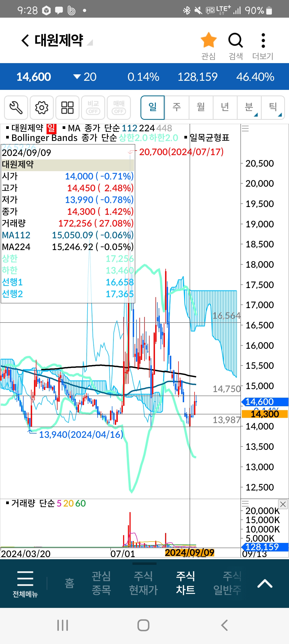Screen dimensions: 289x644
Task: Toggle the 비교 OFF compare switch
Action: 93,108
